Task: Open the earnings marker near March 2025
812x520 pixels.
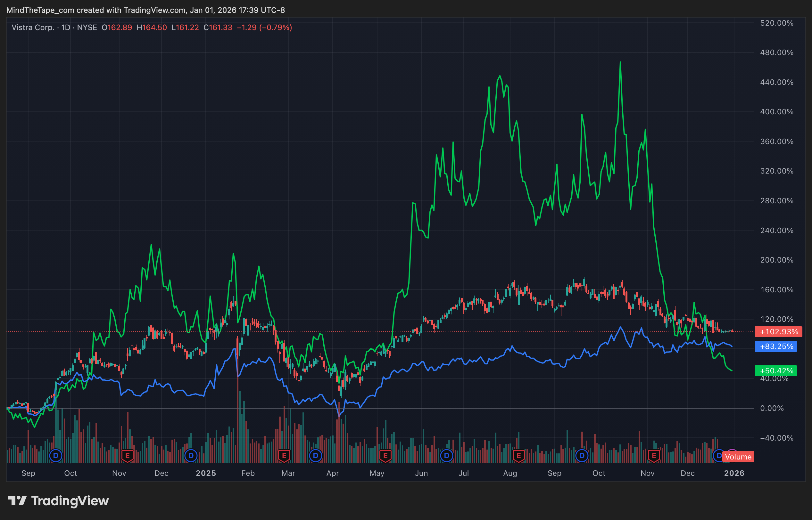Action: 284,456
